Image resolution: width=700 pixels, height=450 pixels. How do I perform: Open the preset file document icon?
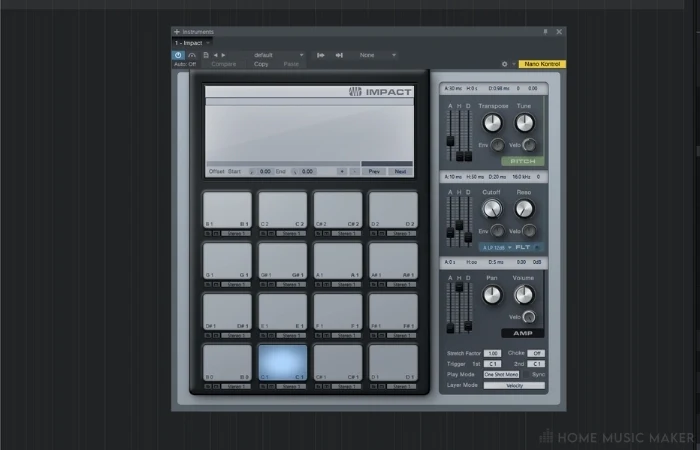pyautogui.click(x=206, y=55)
